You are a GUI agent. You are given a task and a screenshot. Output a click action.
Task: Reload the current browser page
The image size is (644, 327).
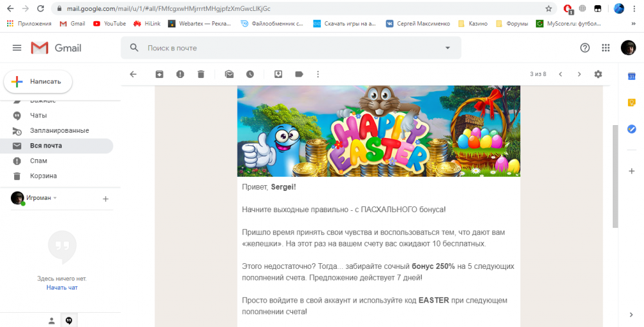[40, 8]
